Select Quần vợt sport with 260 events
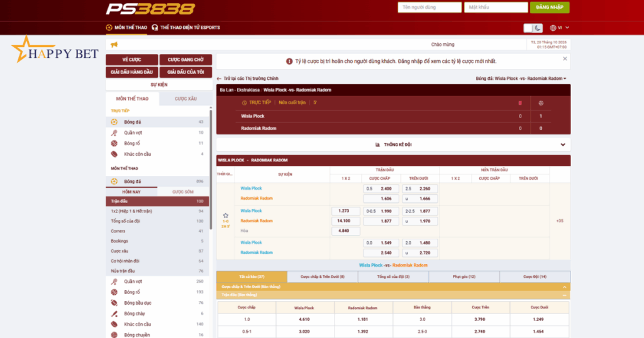The image size is (644, 338). [x=157, y=281]
